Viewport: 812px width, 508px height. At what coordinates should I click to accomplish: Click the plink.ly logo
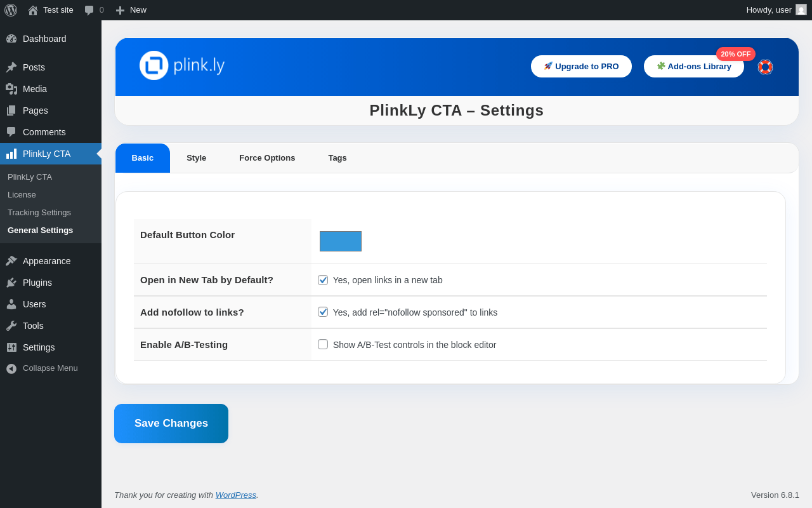click(182, 65)
